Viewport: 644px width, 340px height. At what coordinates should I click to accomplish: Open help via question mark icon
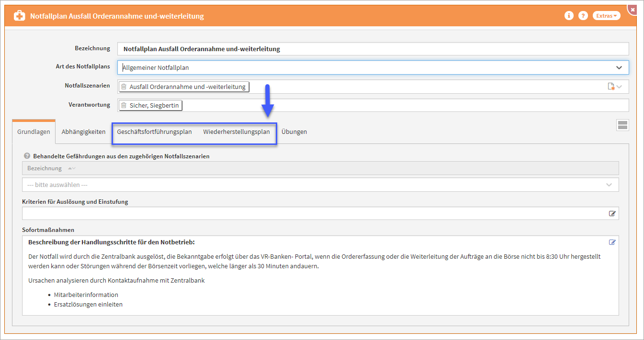tap(583, 16)
